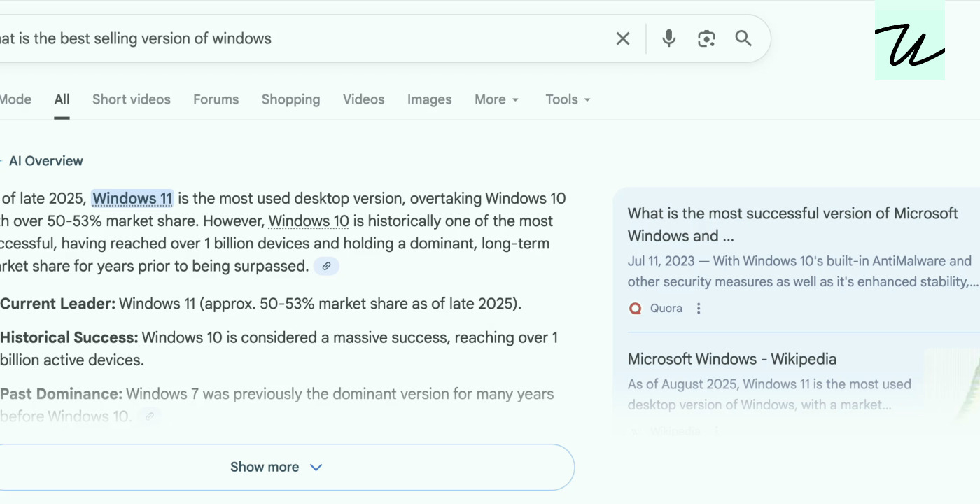Open the source link chip after "being surpassed."
The image size is (980, 504).
[326, 267]
